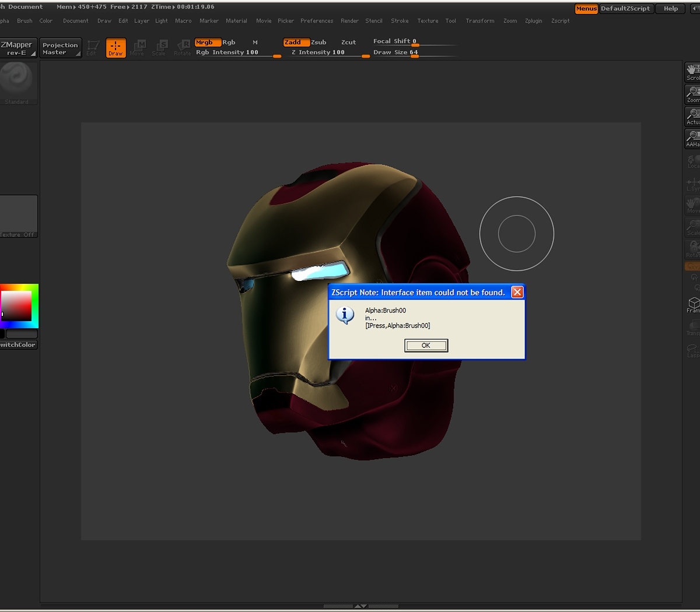Screen dimensions: 700x612
Task: Open the Document menu
Action: tap(76, 20)
